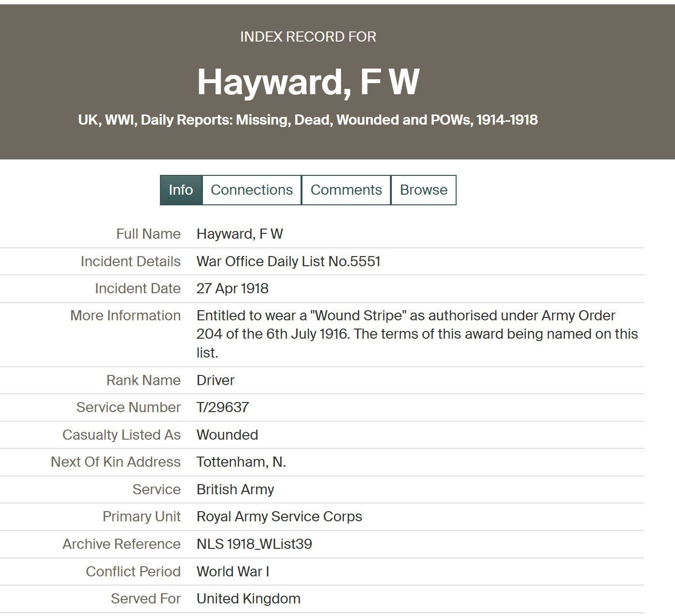Click the UK, WWI Daily Reports collection subtitle
The width and height of the screenshot is (675, 616).
308,120
